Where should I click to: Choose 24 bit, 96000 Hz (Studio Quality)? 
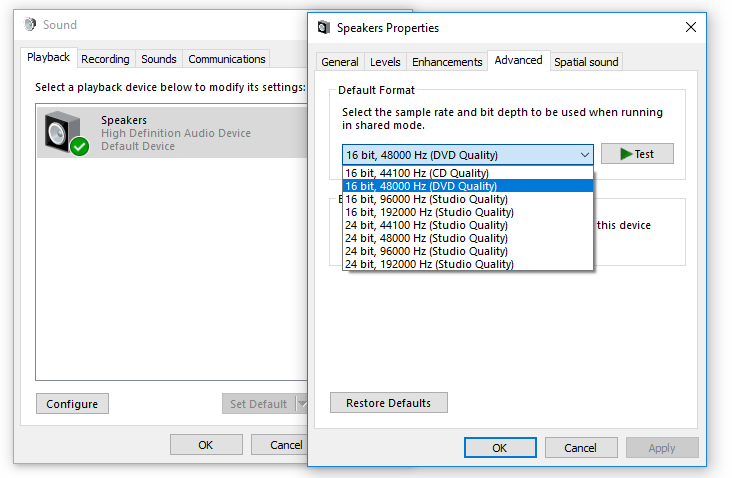coord(468,252)
